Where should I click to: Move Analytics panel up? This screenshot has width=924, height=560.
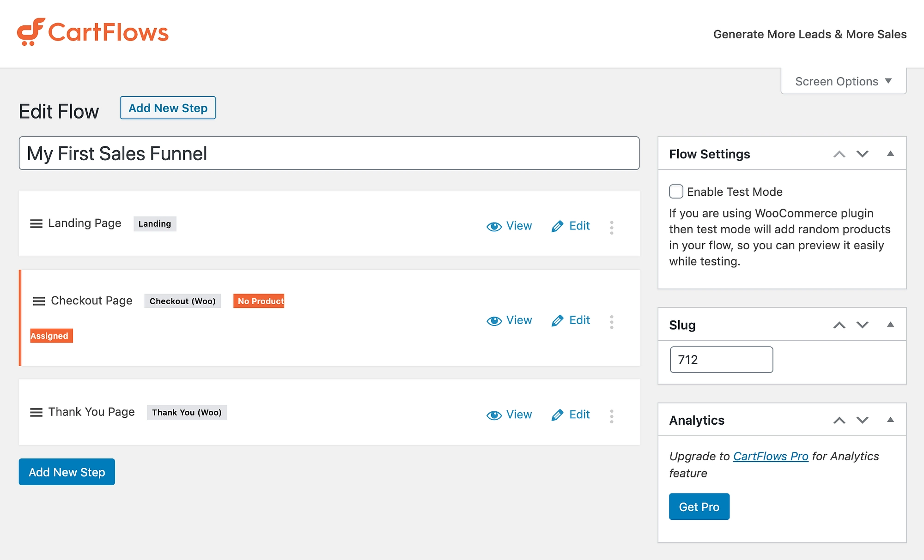(839, 420)
